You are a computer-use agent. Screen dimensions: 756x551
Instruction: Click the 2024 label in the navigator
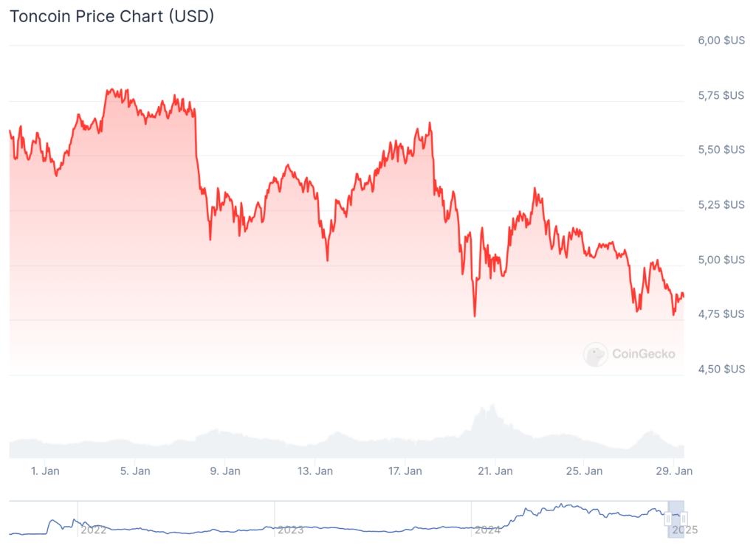[487, 530]
